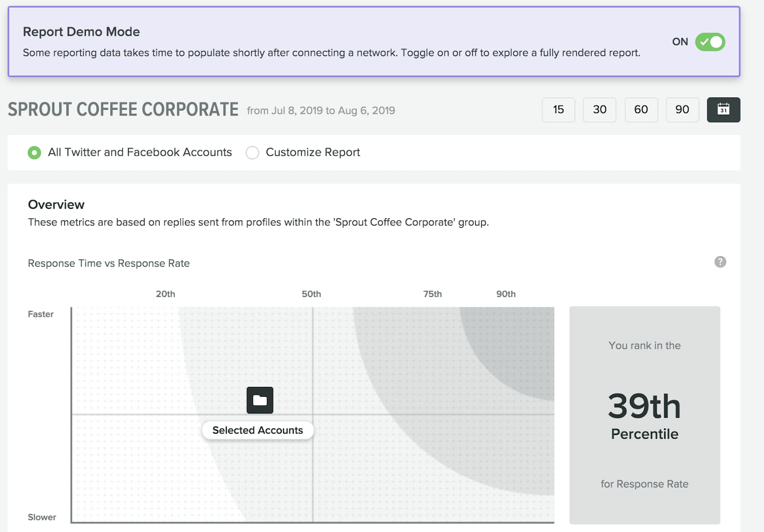Click the Selected Accounts folder marker
The height and width of the screenshot is (532, 764).
point(260,400)
